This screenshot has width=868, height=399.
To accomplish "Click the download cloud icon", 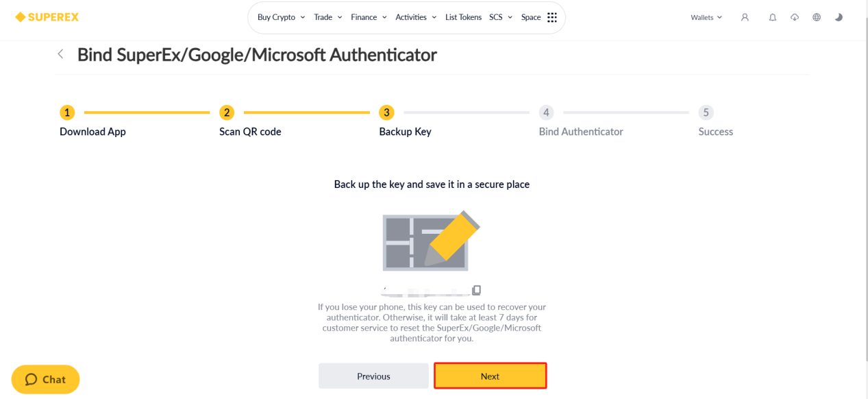I will click(x=795, y=17).
